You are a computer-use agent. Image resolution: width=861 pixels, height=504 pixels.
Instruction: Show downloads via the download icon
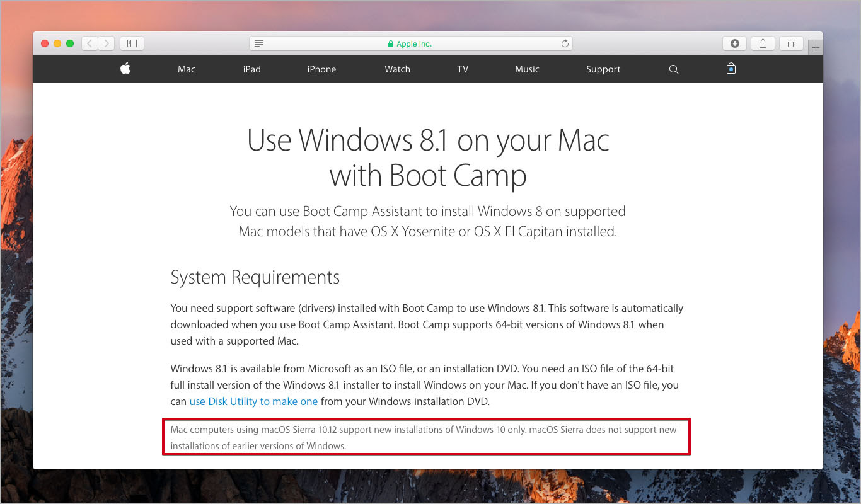coord(734,43)
